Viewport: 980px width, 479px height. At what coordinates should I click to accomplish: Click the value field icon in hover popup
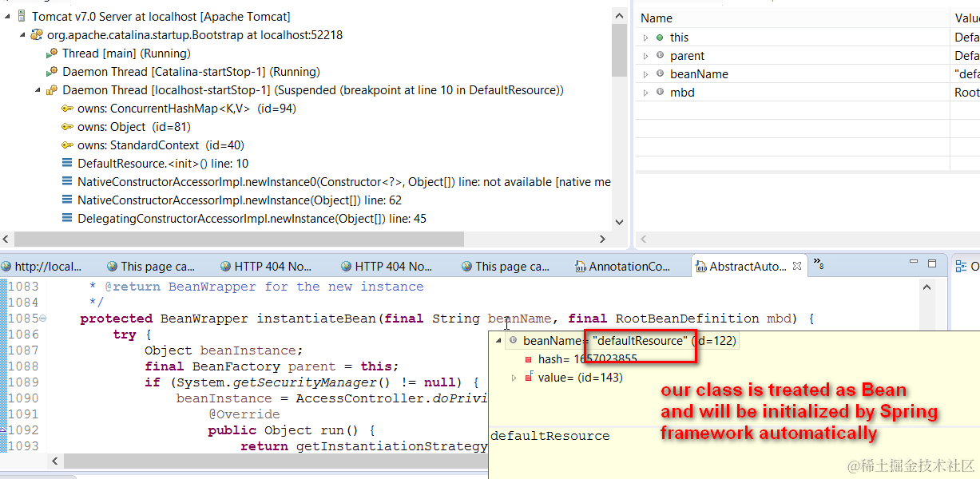pos(529,377)
